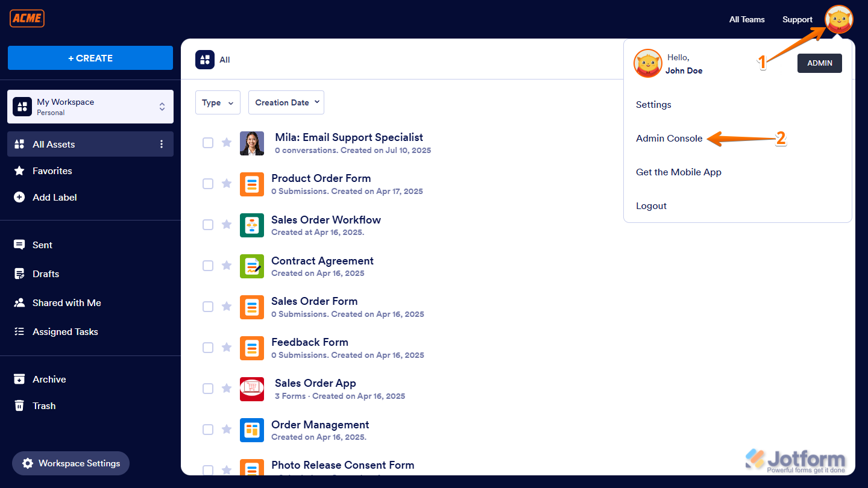Favorite Mila: Email Support Specialist
The image size is (868, 488).
point(227,143)
